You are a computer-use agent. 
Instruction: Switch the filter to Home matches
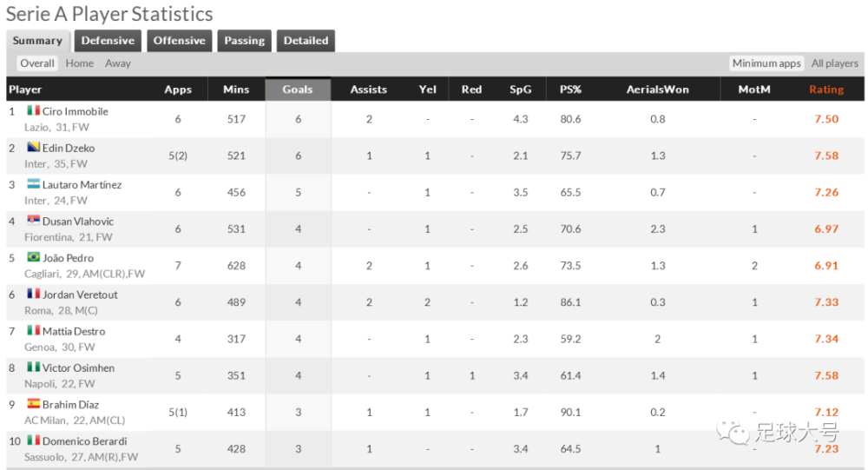click(x=80, y=63)
